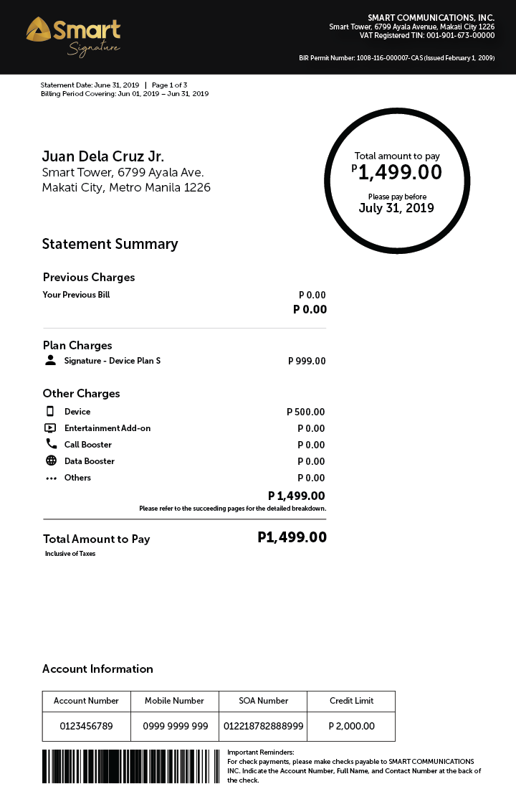Click the phone device icon
The image size is (516, 812).
tap(50, 411)
